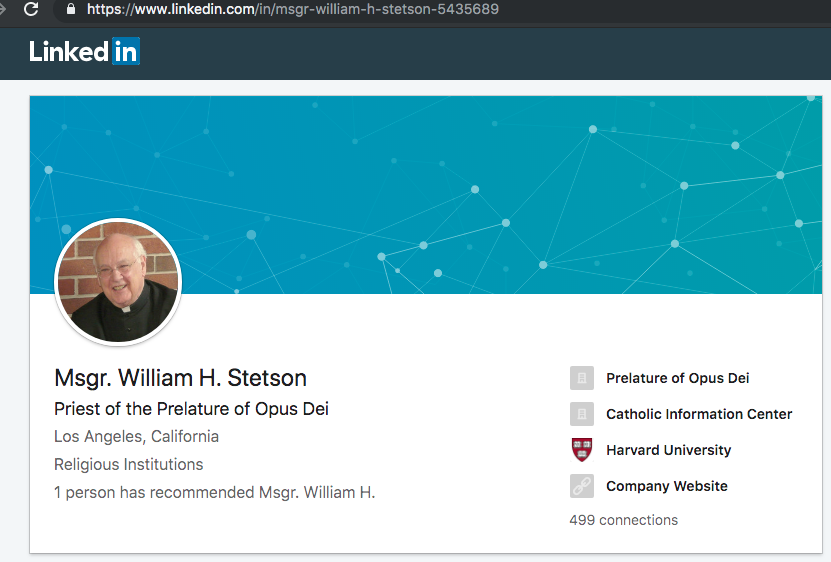Click the Los Angeles, California location text
831x562 pixels.
click(136, 436)
